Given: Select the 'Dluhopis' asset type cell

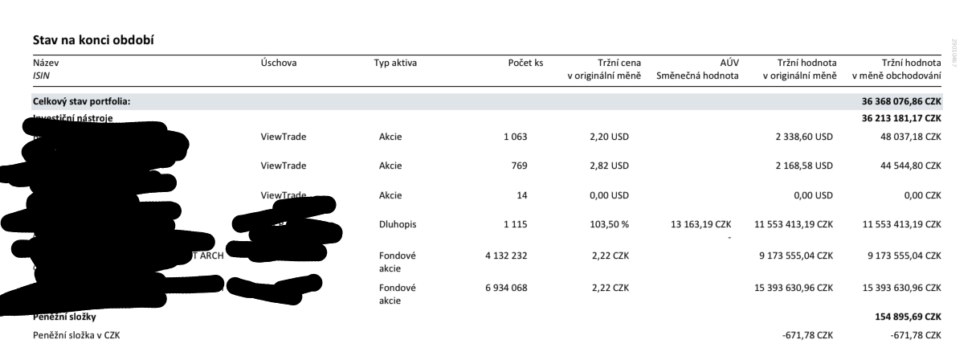Looking at the screenshot, I should [396, 224].
